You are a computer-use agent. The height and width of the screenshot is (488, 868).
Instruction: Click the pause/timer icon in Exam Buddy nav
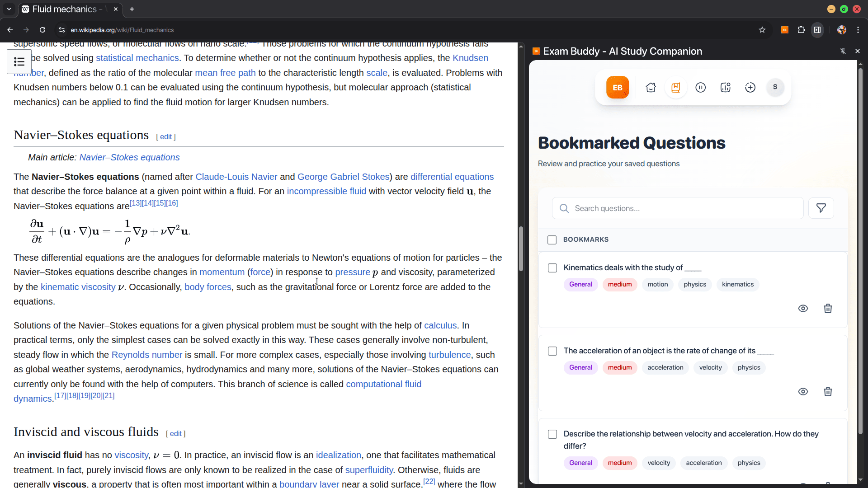point(700,88)
